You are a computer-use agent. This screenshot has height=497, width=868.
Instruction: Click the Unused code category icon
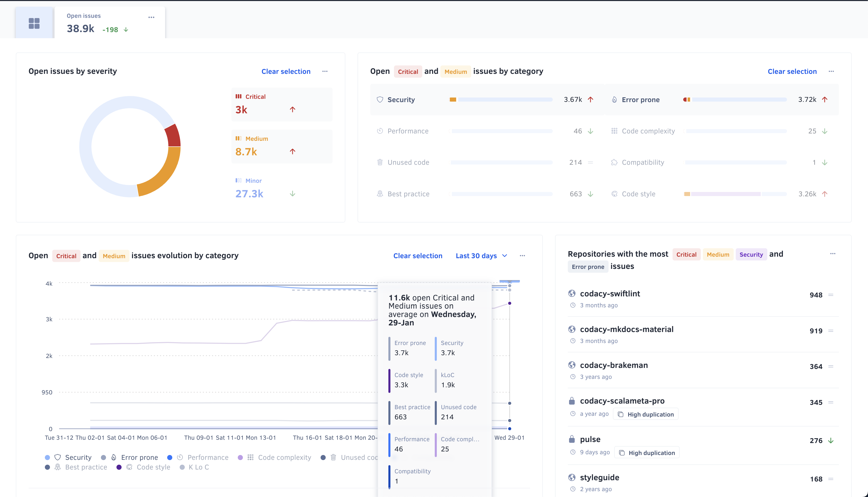click(x=380, y=162)
